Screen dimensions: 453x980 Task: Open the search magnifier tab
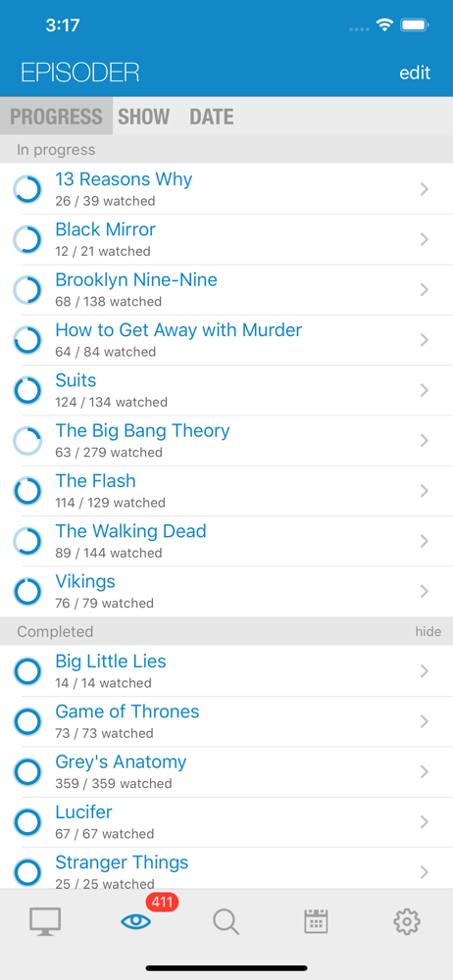tap(226, 922)
